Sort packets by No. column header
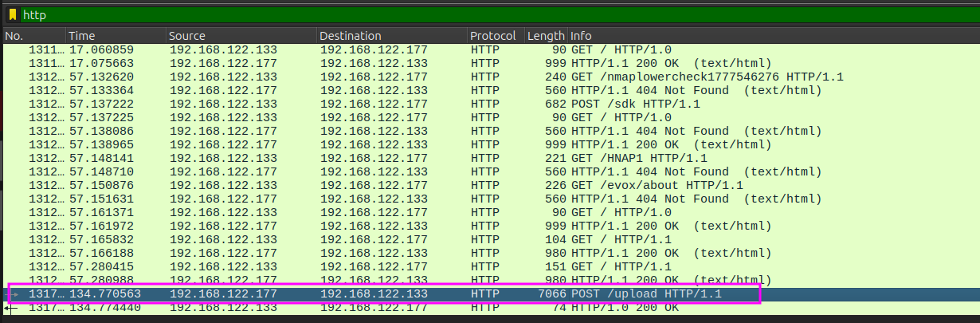 tap(33, 36)
